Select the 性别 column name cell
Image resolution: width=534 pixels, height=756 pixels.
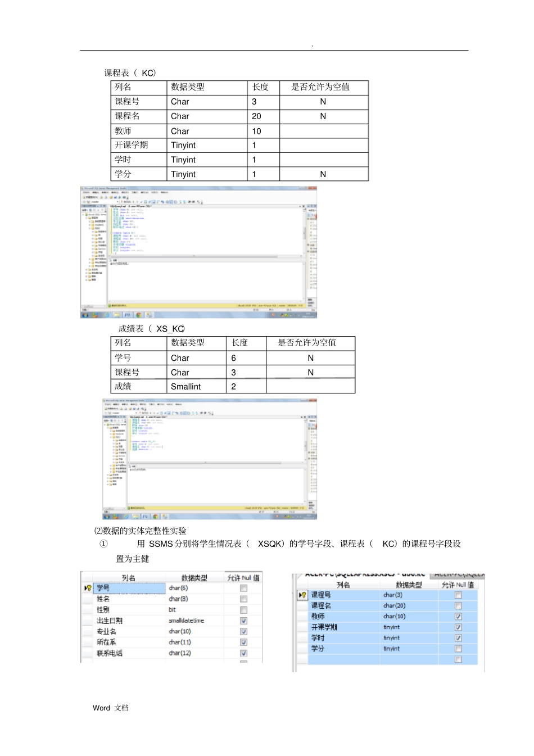coord(129,610)
